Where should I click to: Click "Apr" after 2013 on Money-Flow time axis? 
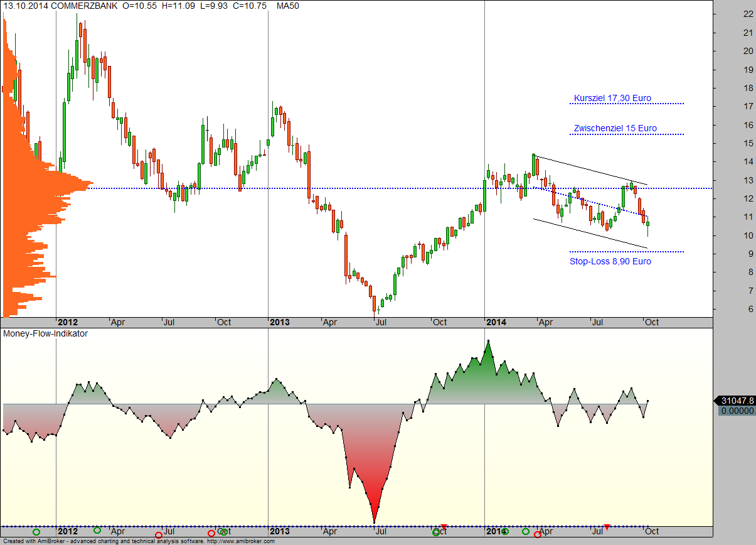coord(329,531)
